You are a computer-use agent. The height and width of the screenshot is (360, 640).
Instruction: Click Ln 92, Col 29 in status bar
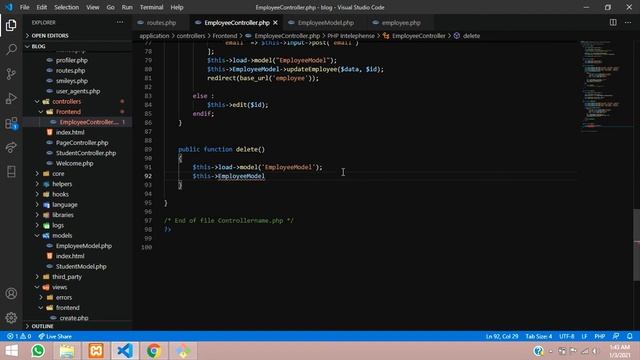[x=502, y=336]
